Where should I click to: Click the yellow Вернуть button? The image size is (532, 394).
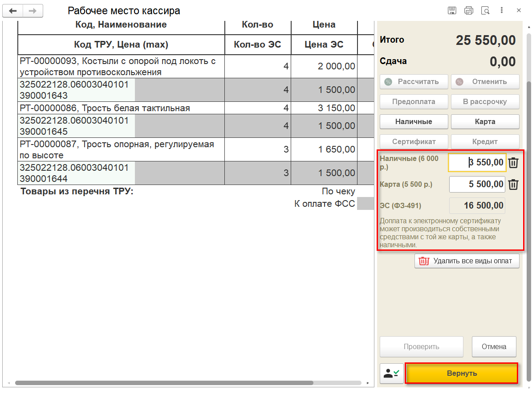click(462, 374)
